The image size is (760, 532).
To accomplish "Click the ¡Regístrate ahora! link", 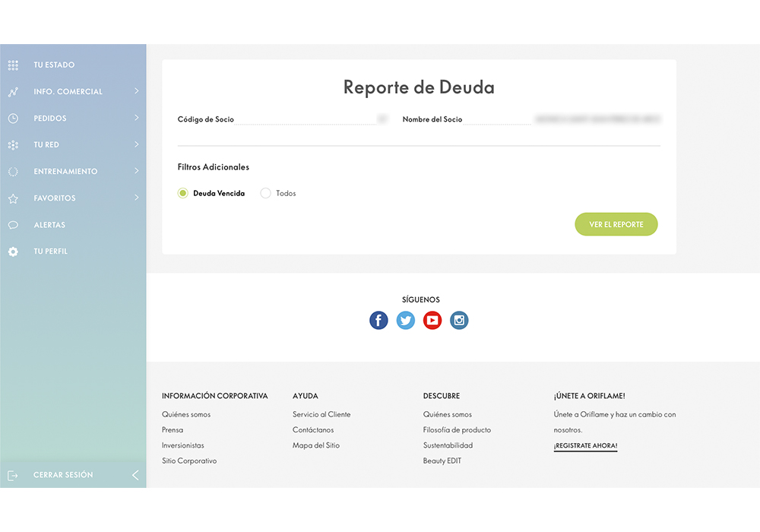I will point(585,446).
